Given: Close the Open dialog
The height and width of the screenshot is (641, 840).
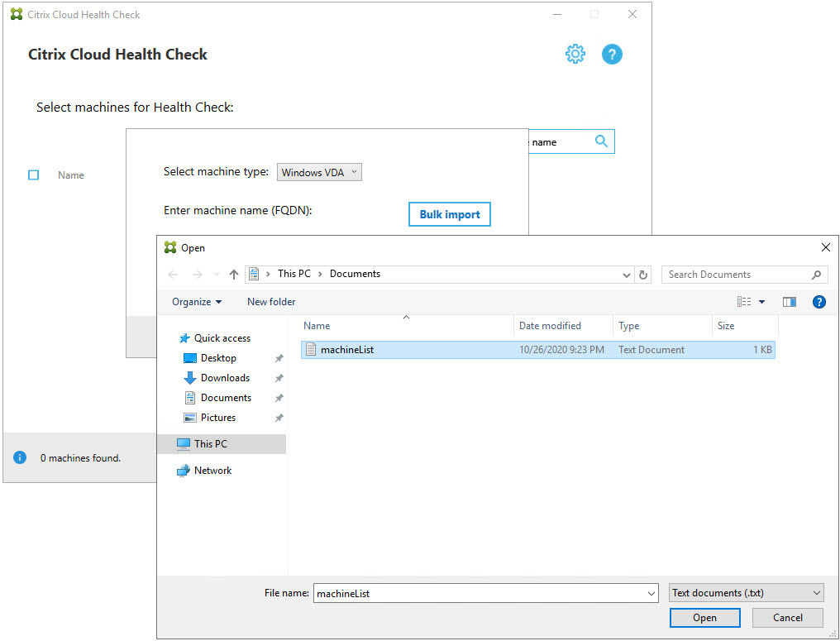Looking at the screenshot, I should [826, 247].
